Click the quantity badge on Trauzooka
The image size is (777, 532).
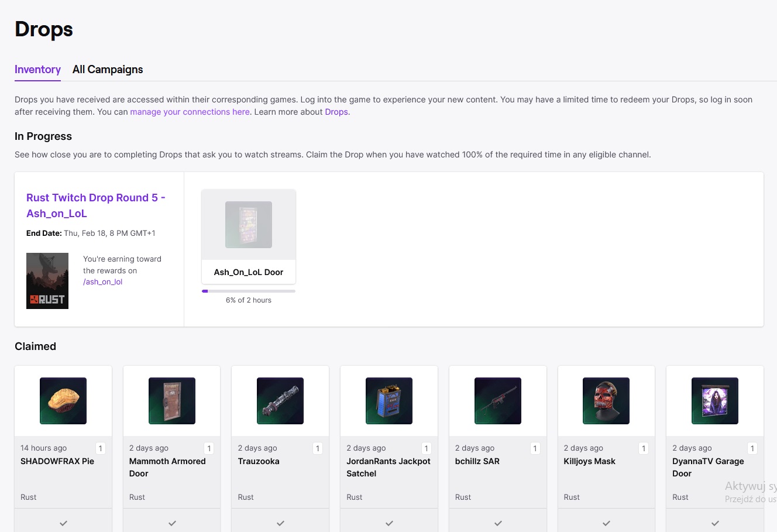coord(318,448)
